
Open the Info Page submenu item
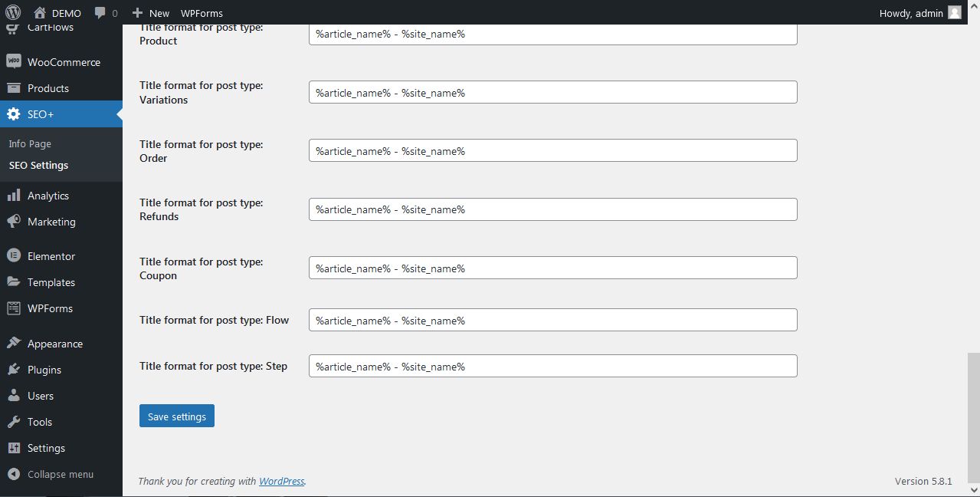(x=30, y=143)
